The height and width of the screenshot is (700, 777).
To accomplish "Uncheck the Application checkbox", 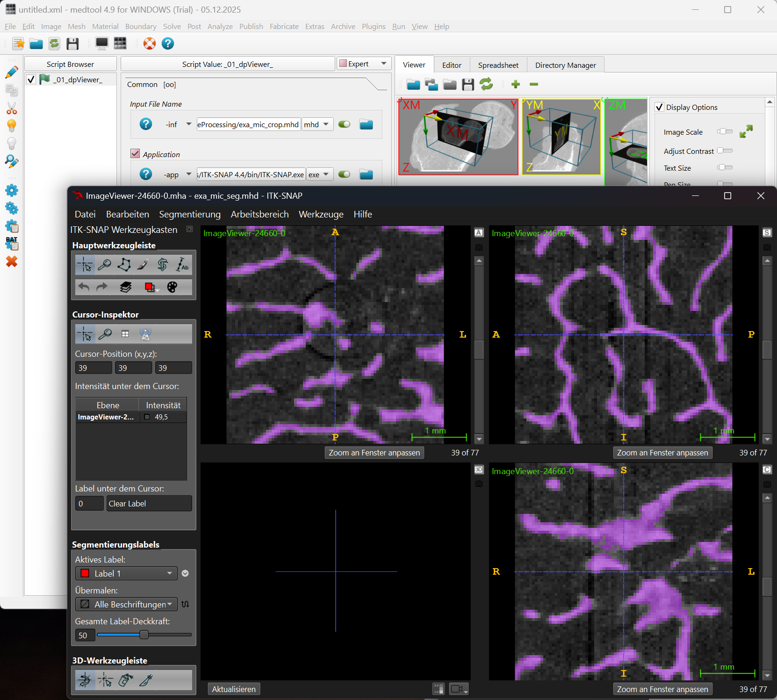I will point(135,154).
